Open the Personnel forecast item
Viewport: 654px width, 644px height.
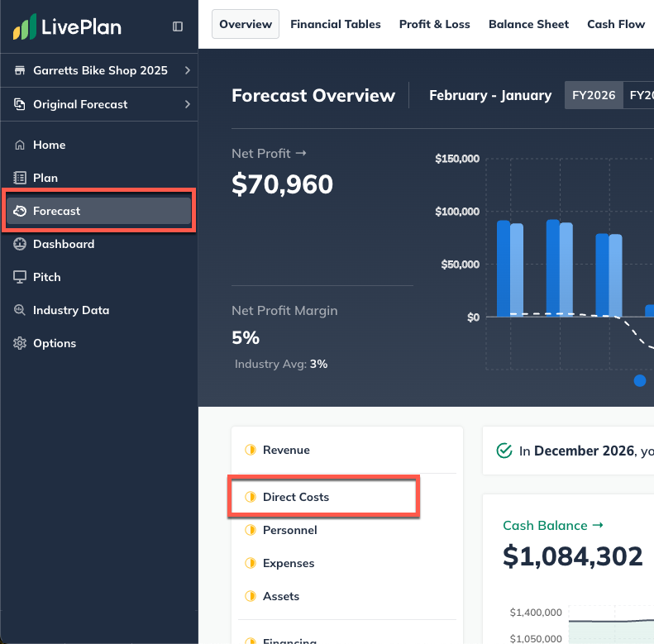pos(289,530)
